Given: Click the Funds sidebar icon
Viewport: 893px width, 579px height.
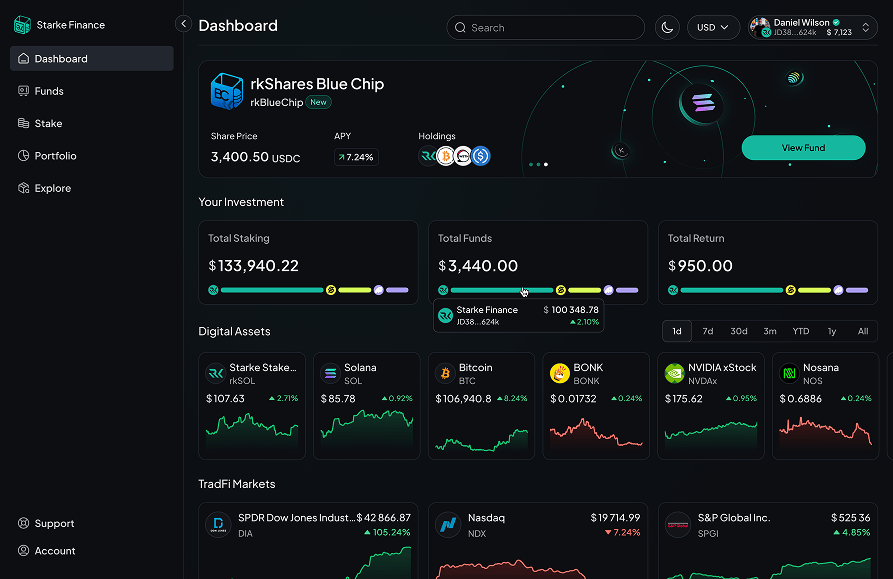Looking at the screenshot, I should point(23,91).
